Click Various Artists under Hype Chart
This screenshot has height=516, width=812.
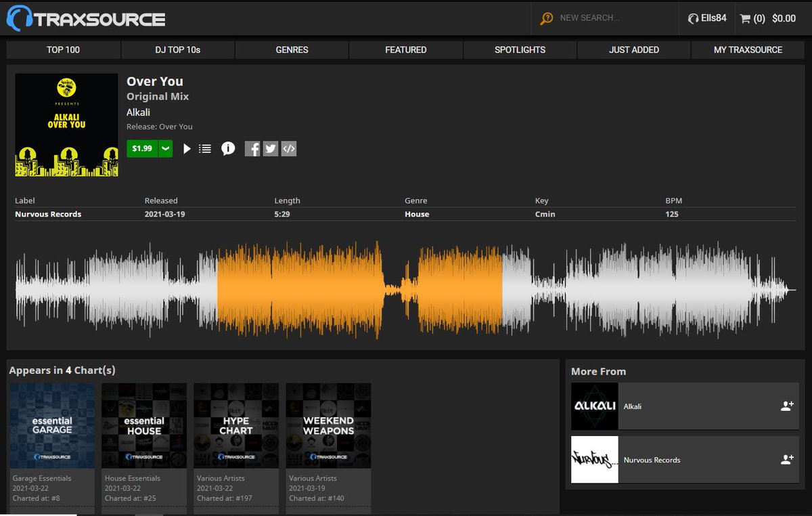221,478
